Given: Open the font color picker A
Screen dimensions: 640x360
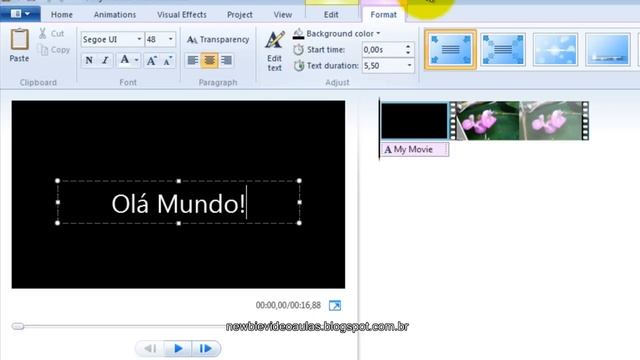Looking at the screenshot, I should 124,60.
